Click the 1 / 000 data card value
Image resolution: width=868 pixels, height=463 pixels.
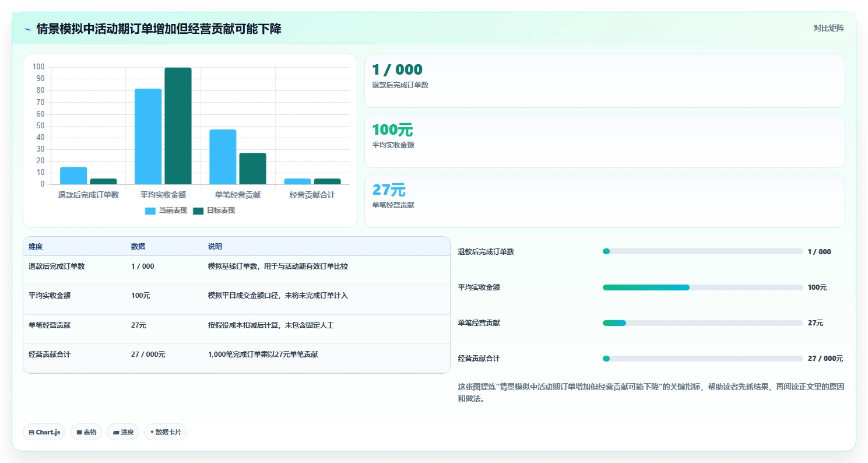pyautogui.click(x=397, y=70)
